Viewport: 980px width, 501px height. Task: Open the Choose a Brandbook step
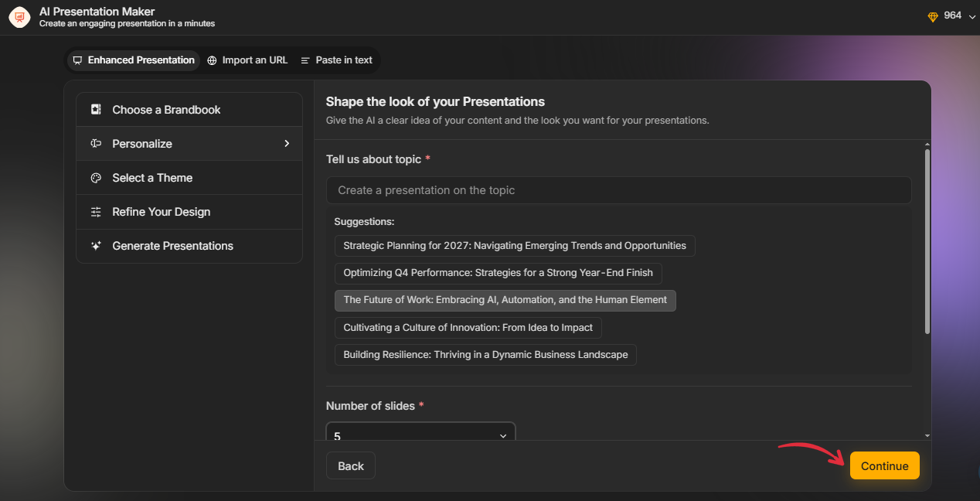click(x=189, y=110)
